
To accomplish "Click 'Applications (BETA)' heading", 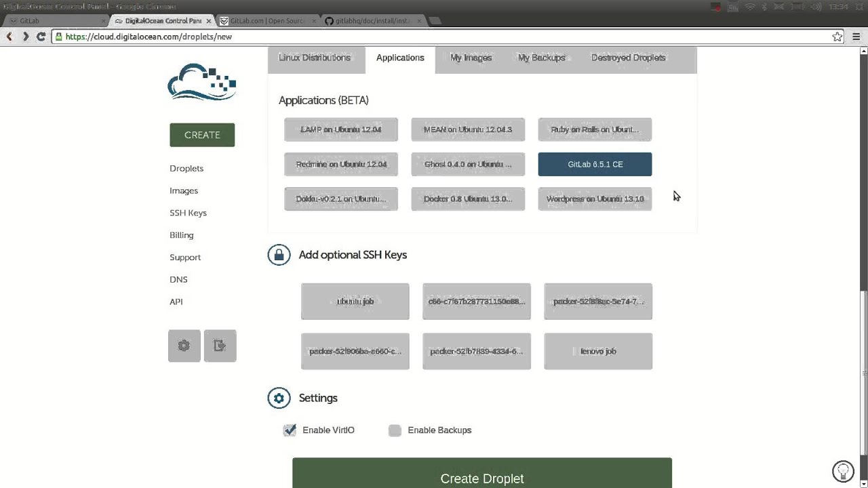I will (x=323, y=100).
